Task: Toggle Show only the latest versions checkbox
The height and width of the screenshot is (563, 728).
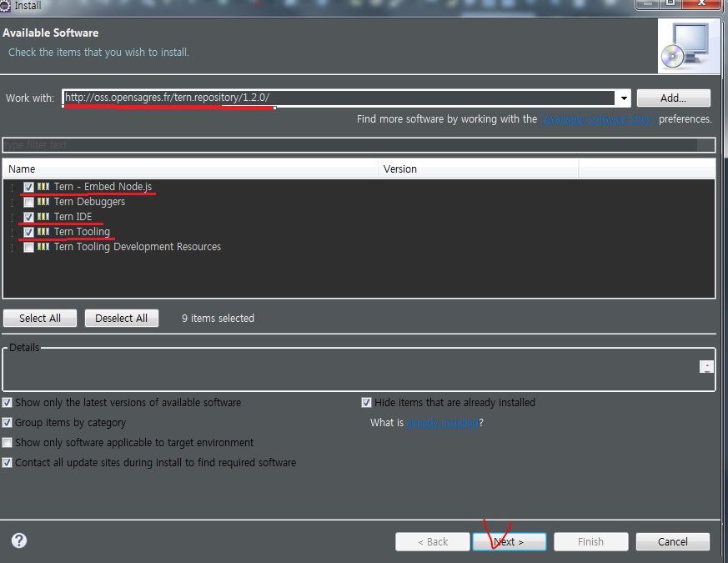Action: [x=7, y=402]
